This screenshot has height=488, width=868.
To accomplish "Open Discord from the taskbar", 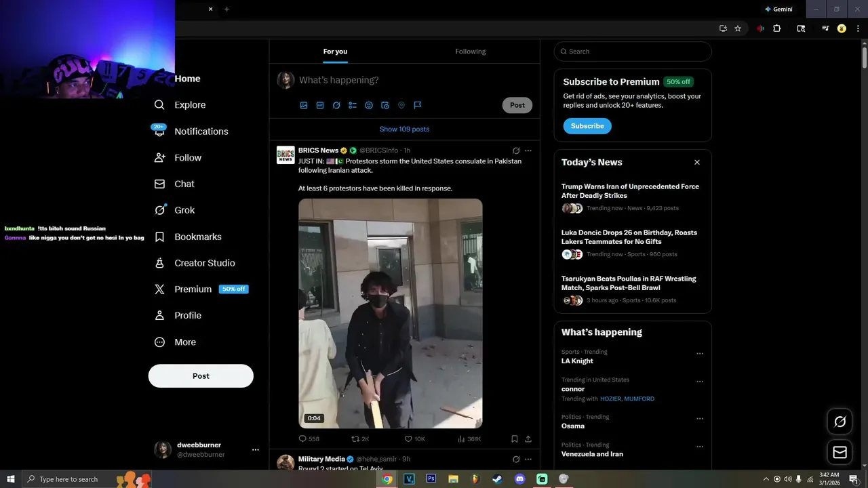I will [519, 479].
